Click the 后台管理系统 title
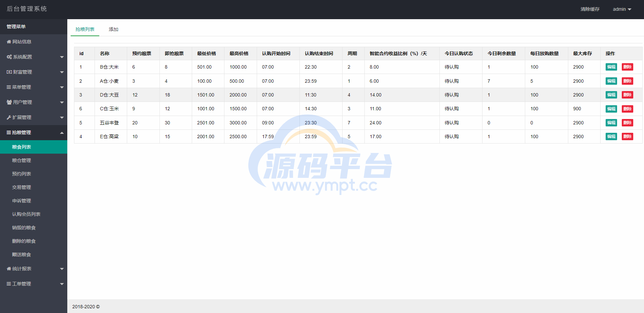The image size is (644, 313). (27, 9)
